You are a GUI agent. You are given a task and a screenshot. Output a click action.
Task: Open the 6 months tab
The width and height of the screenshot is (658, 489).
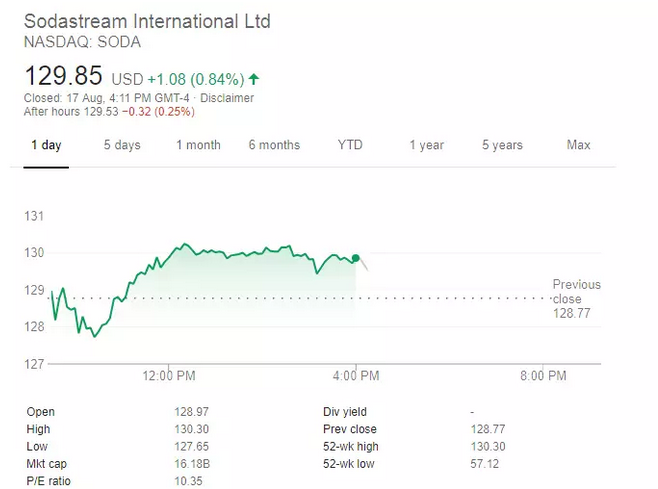[x=274, y=145]
